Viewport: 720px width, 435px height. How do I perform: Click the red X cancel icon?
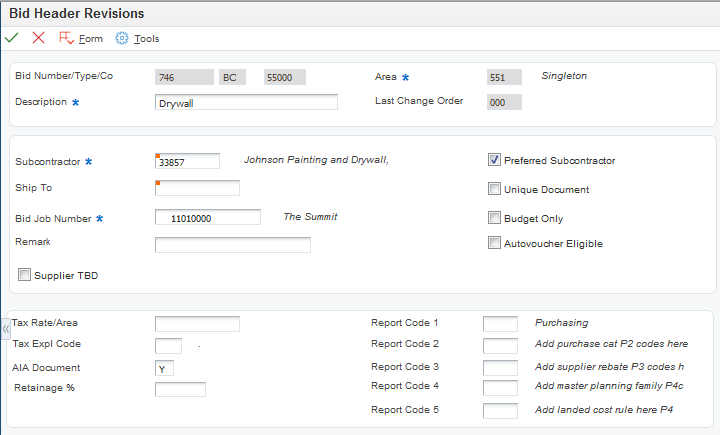tap(39, 38)
